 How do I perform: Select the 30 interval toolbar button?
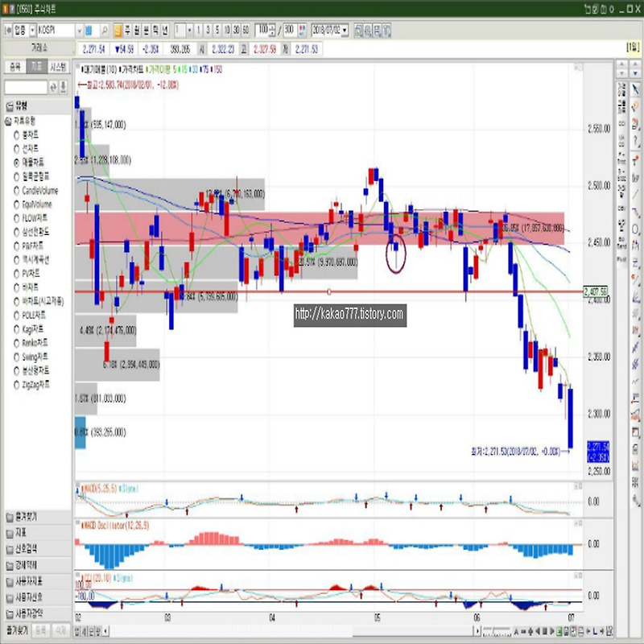(x=236, y=30)
